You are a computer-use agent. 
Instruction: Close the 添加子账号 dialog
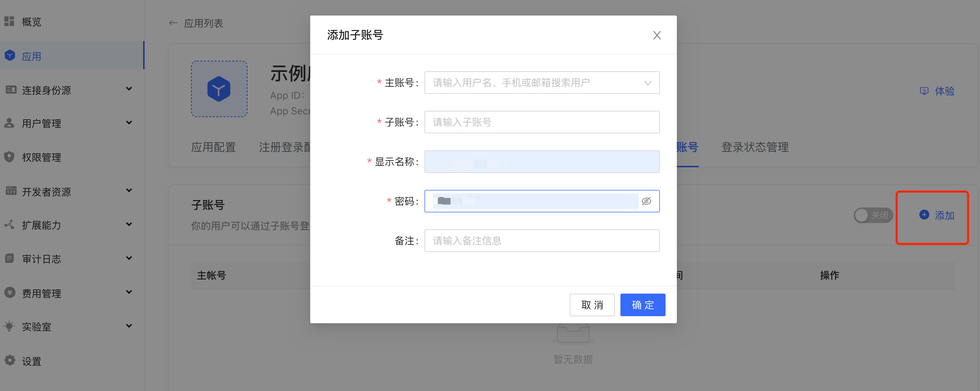tap(657, 35)
